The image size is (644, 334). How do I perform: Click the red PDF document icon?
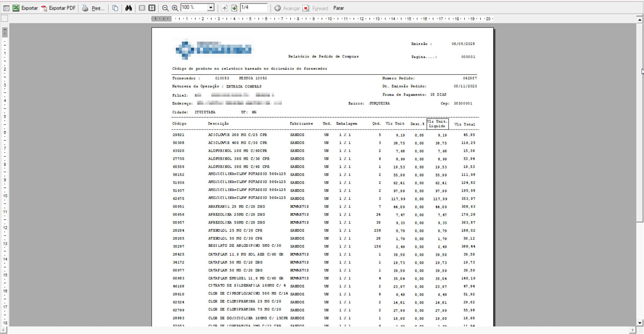pyautogui.click(x=44, y=8)
